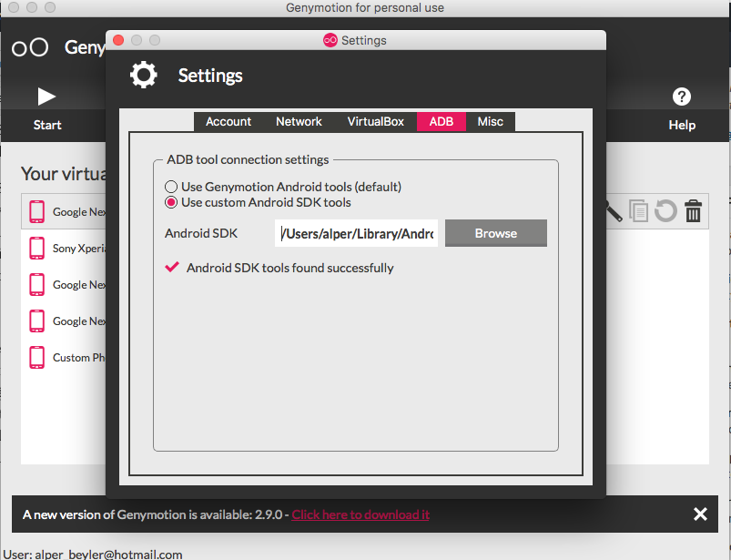731x560 pixels.
Task: Click phone icon beside Custom Phone device
Action: coord(36,358)
